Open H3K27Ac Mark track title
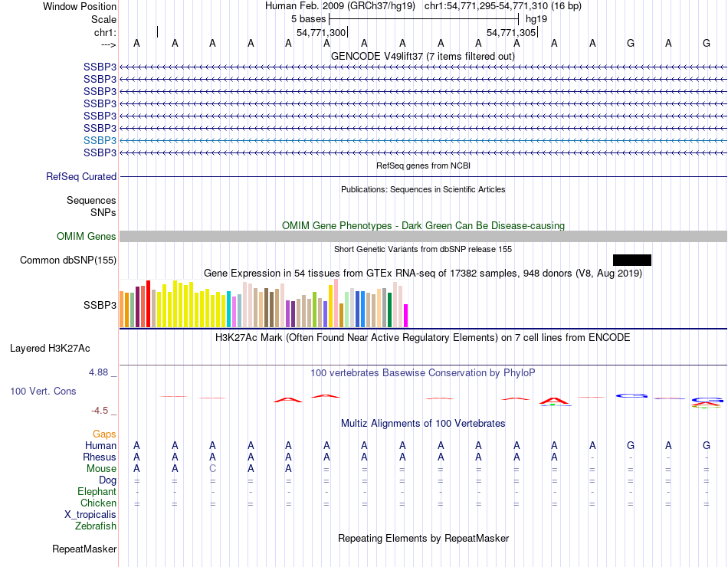The image size is (728, 567). click(423, 338)
